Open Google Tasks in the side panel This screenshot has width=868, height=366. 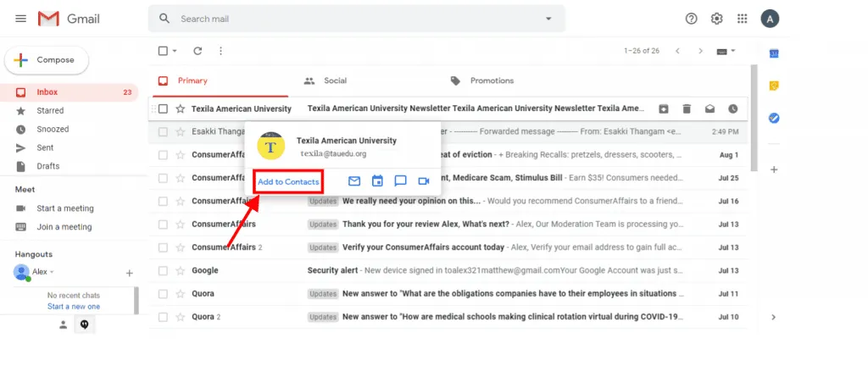775,119
